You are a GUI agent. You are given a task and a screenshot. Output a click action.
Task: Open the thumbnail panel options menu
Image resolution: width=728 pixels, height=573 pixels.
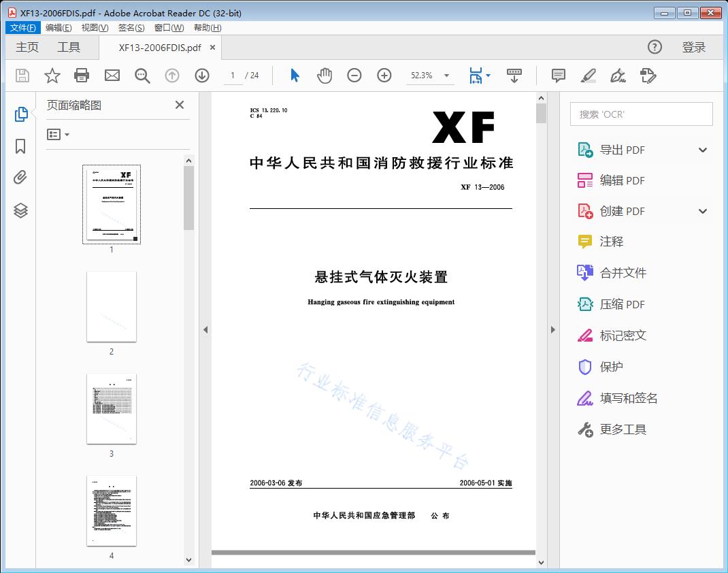(58, 134)
